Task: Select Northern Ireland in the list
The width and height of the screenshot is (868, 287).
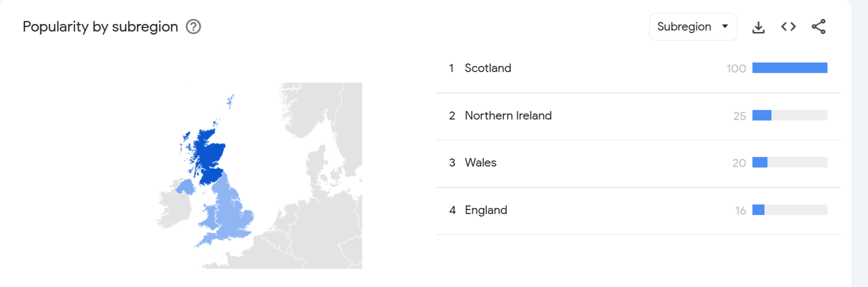Action: point(508,115)
